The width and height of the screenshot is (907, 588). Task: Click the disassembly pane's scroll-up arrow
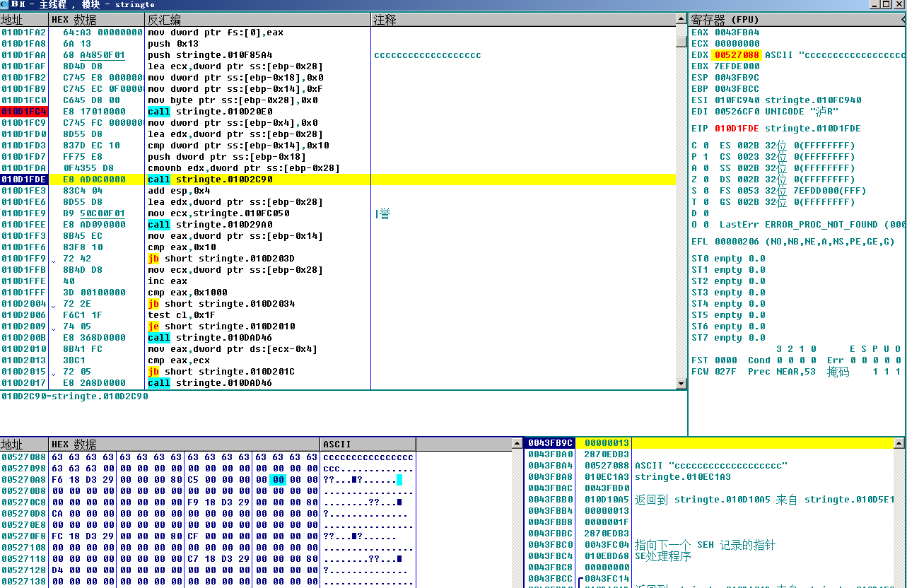tap(681, 19)
